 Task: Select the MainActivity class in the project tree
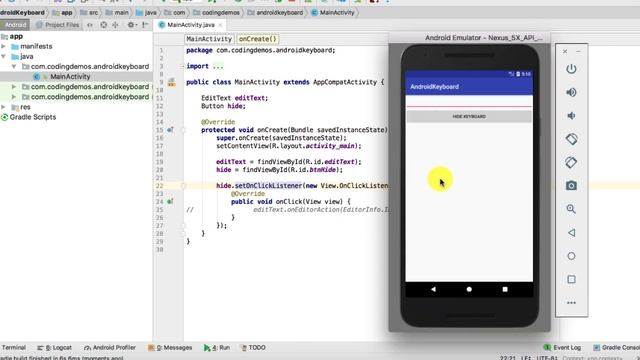pos(70,76)
